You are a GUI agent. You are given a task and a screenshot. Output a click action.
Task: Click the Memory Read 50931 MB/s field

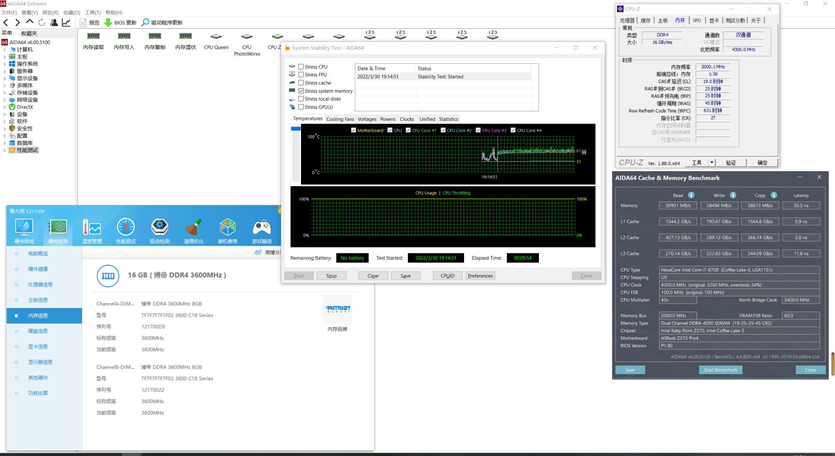pyautogui.click(x=678, y=206)
